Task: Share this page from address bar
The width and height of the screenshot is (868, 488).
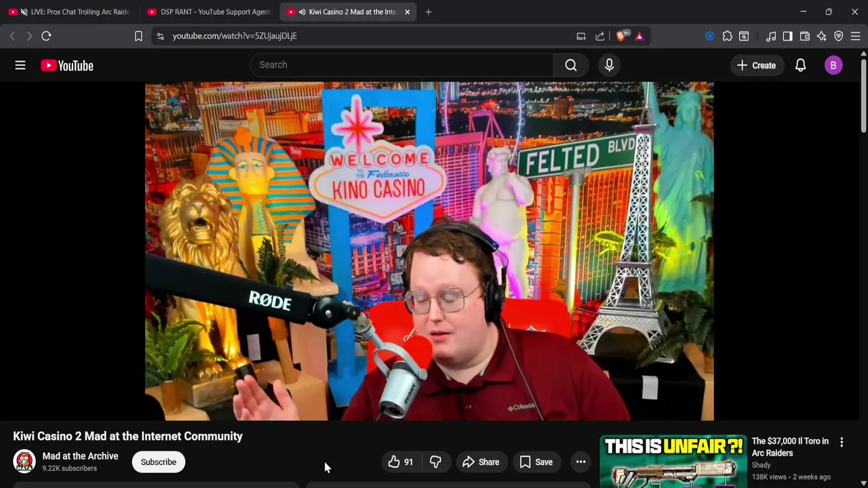Action: [x=600, y=36]
